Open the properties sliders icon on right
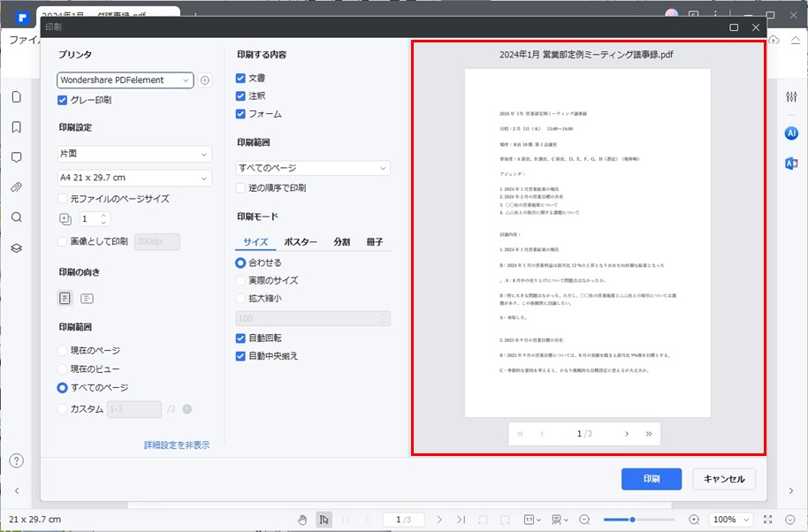 (x=791, y=96)
